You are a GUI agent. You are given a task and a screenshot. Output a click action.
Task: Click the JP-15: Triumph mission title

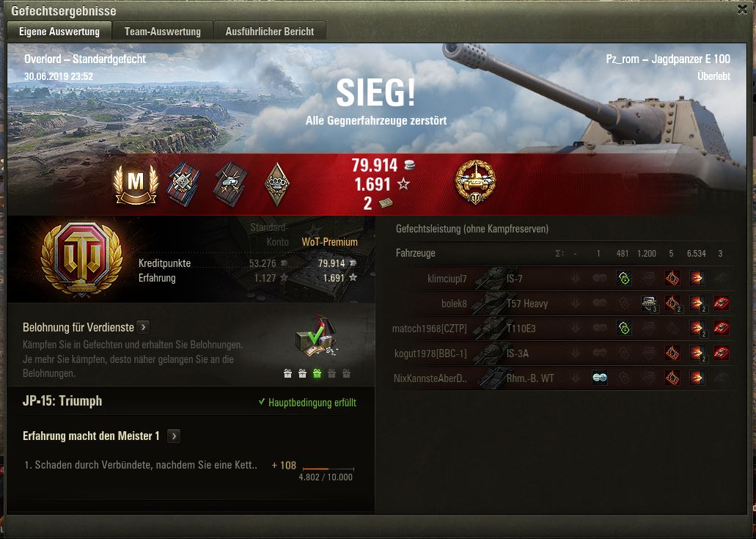(x=62, y=401)
